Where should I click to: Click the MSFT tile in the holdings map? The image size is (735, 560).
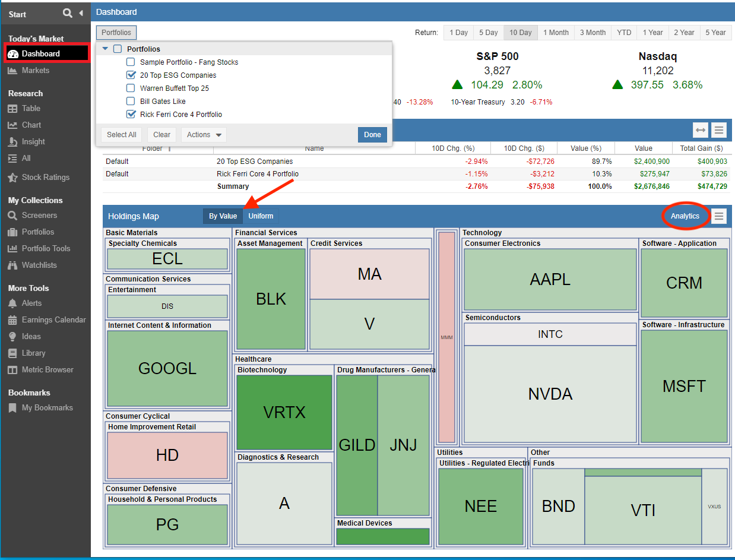point(684,386)
